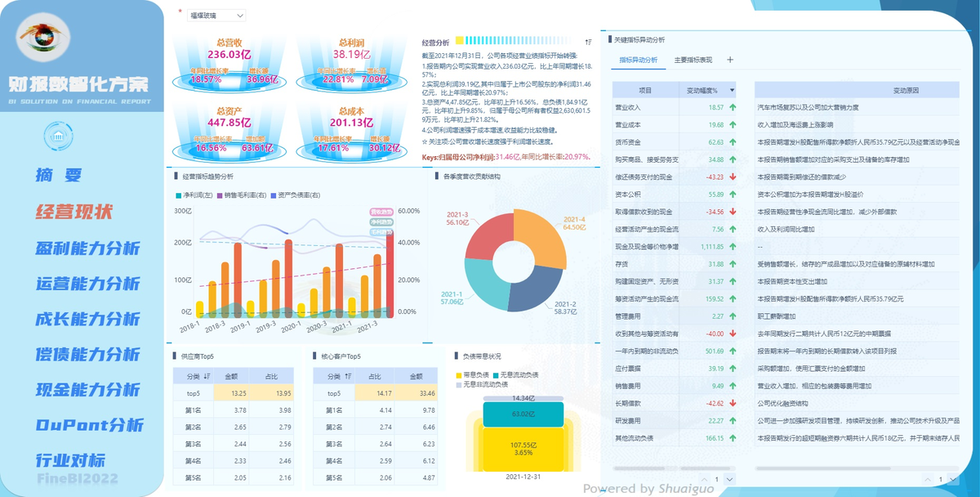Click the 汽车市场复苏 reason cell
The image size is (980, 497).
(x=858, y=107)
